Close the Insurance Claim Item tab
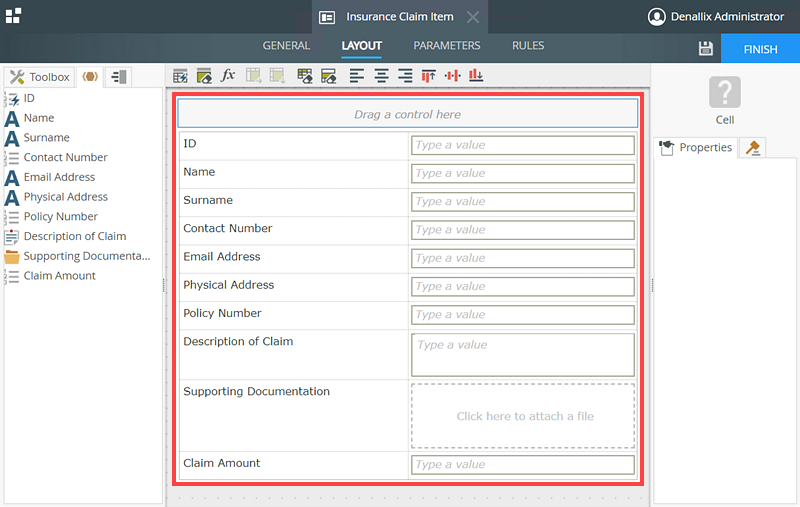Viewport: 800px width, 507px height. tap(473, 17)
